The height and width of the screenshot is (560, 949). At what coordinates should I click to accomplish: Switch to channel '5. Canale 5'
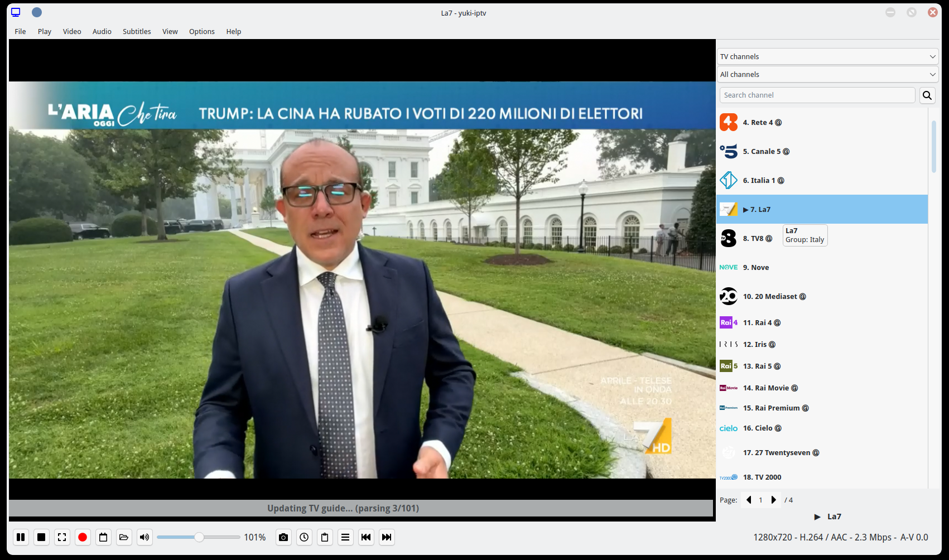[x=822, y=151]
